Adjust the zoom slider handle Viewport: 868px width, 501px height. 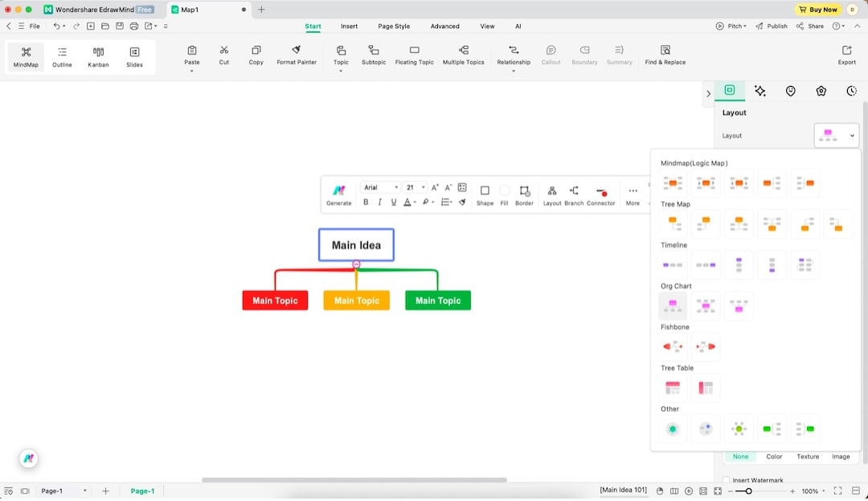748,491
